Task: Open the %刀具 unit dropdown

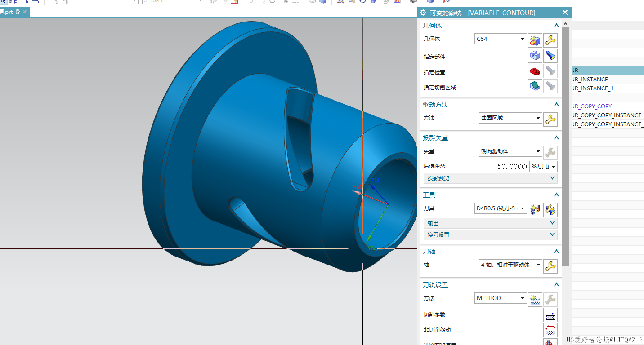Action: [x=543, y=166]
